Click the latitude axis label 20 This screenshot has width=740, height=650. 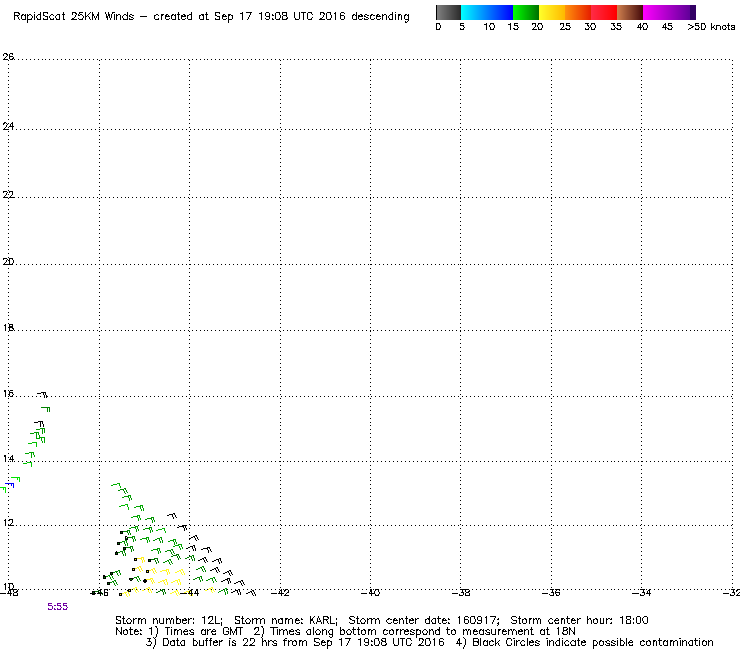pyautogui.click(x=8, y=262)
